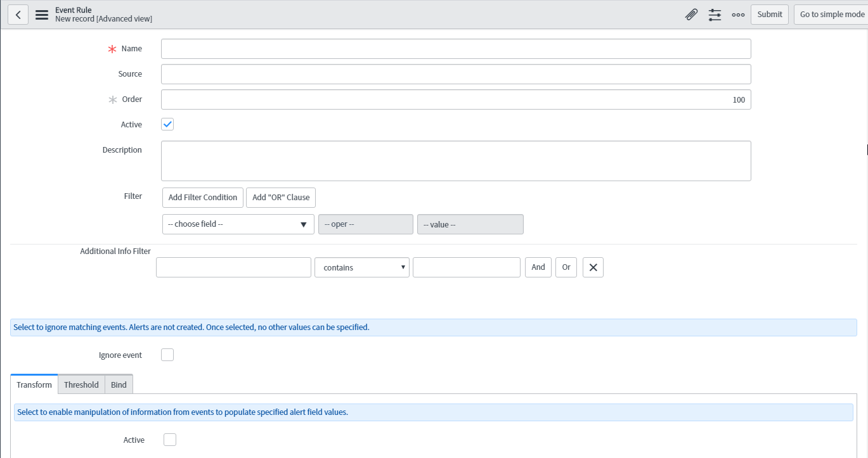Click Add "OR" Clause button
This screenshot has height=458, width=868.
tap(281, 198)
